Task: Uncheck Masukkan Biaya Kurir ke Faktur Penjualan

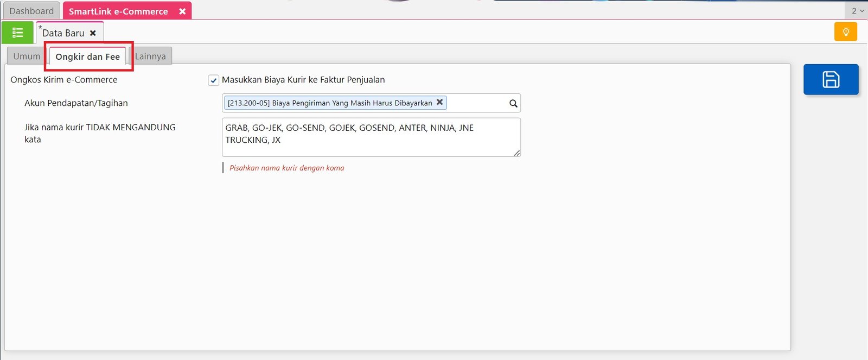Action: pyautogui.click(x=214, y=80)
